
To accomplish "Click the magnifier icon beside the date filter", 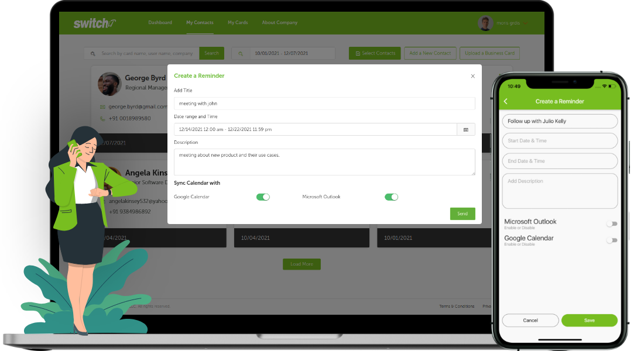I will [x=241, y=53].
